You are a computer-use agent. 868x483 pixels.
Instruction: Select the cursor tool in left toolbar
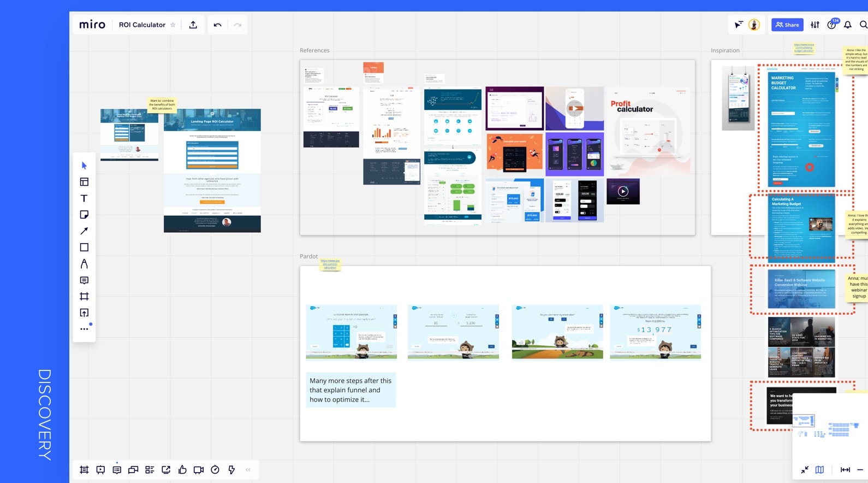(84, 166)
